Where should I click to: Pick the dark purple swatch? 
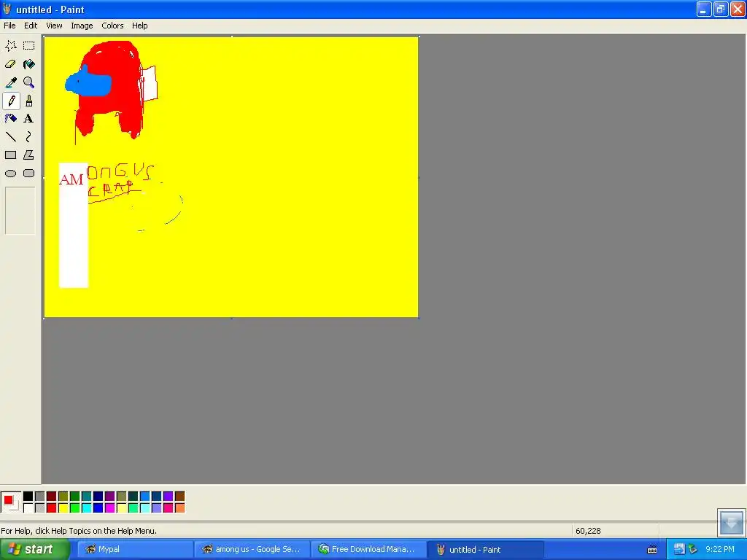(x=109, y=497)
